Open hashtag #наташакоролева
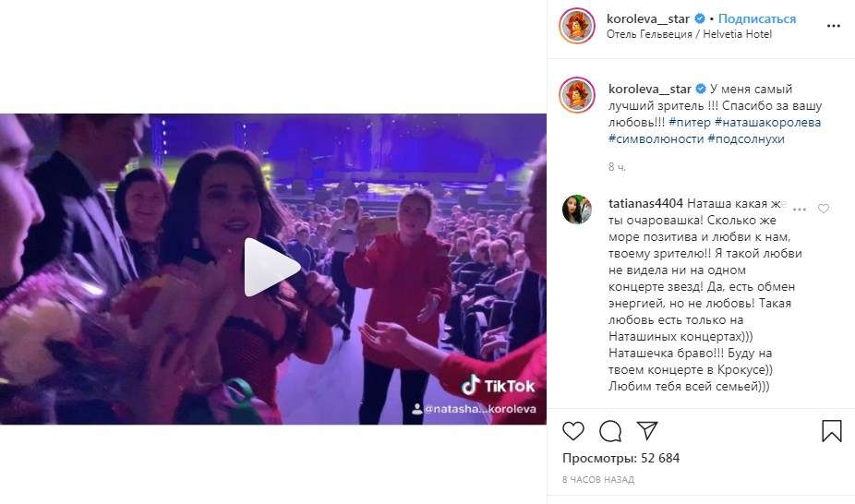The width and height of the screenshot is (855, 504). point(768,123)
